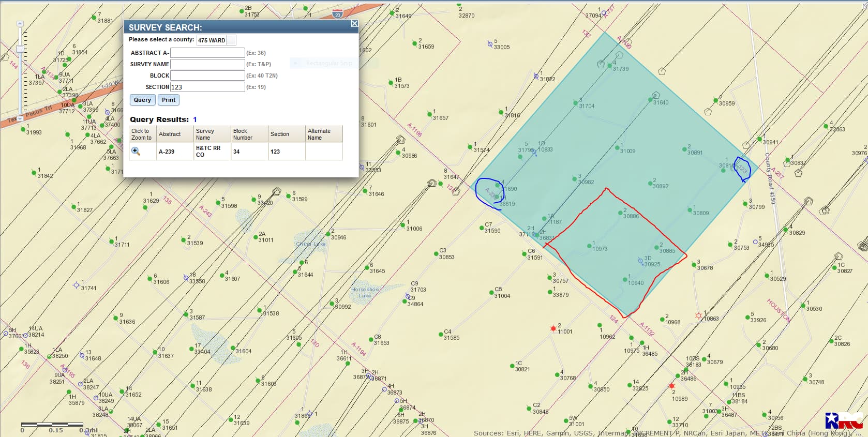Click the Survey Name column header
The height and width of the screenshot is (437, 868).
tap(212, 134)
